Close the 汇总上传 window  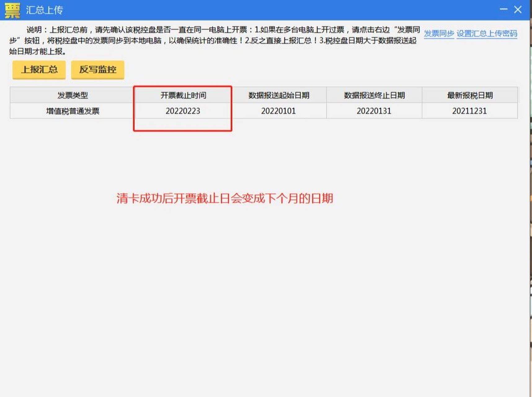[518, 10]
